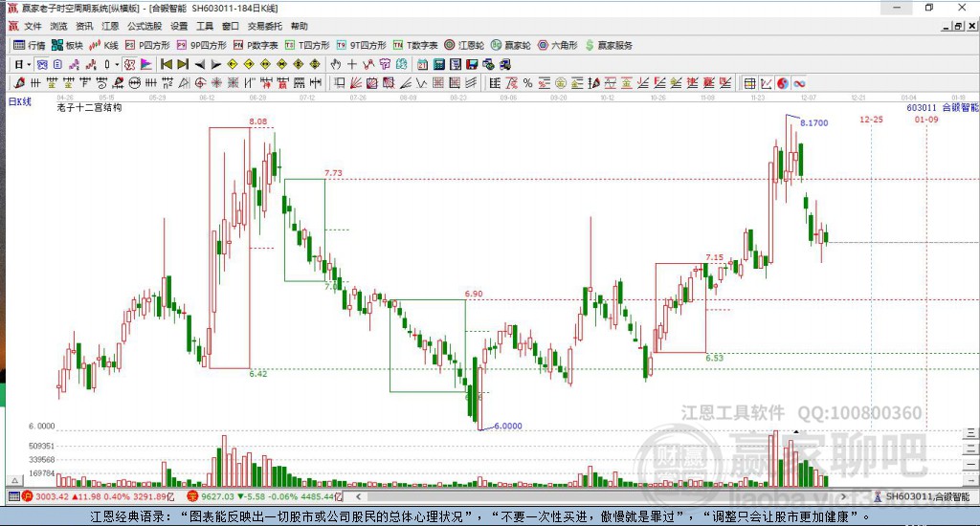Click the up-triangle button beside volume pane

pos(15,480)
